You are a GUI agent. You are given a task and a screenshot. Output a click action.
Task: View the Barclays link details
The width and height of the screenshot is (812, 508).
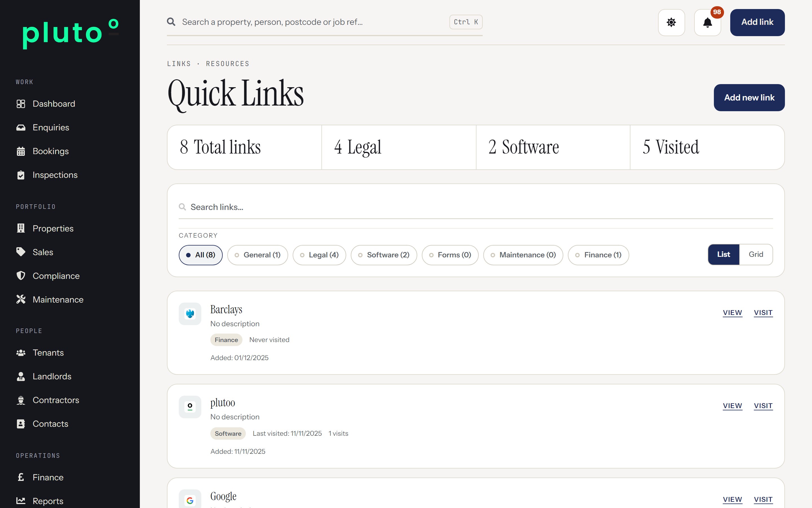[x=732, y=313]
